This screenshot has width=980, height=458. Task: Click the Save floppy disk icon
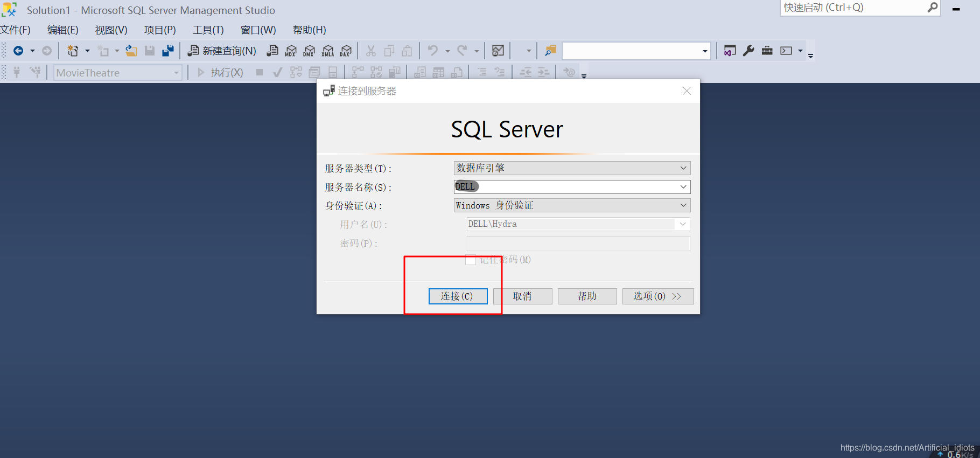150,51
